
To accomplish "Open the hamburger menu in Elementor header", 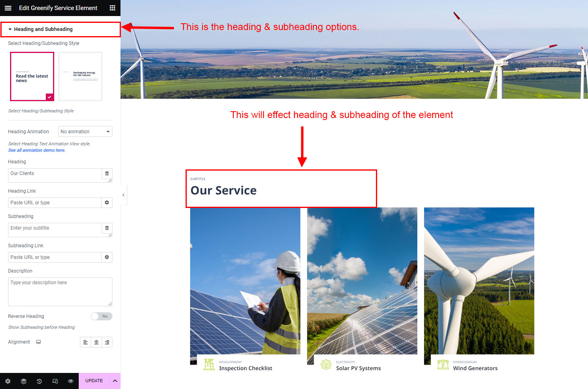I will pos(8,8).
